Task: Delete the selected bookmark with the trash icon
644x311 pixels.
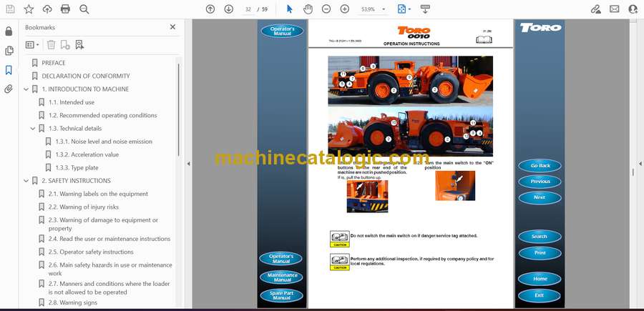Action: (x=51, y=45)
